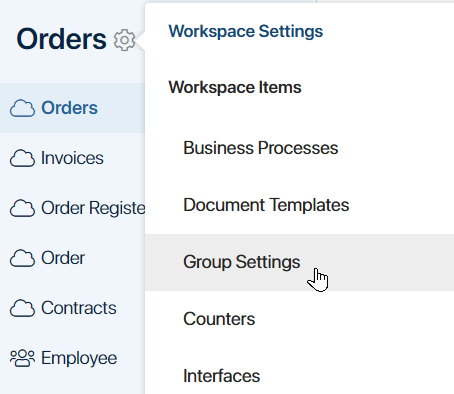Click the cloud icon next to Invoices
The width and height of the screenshot is (454, 394).
coord(22,158)
